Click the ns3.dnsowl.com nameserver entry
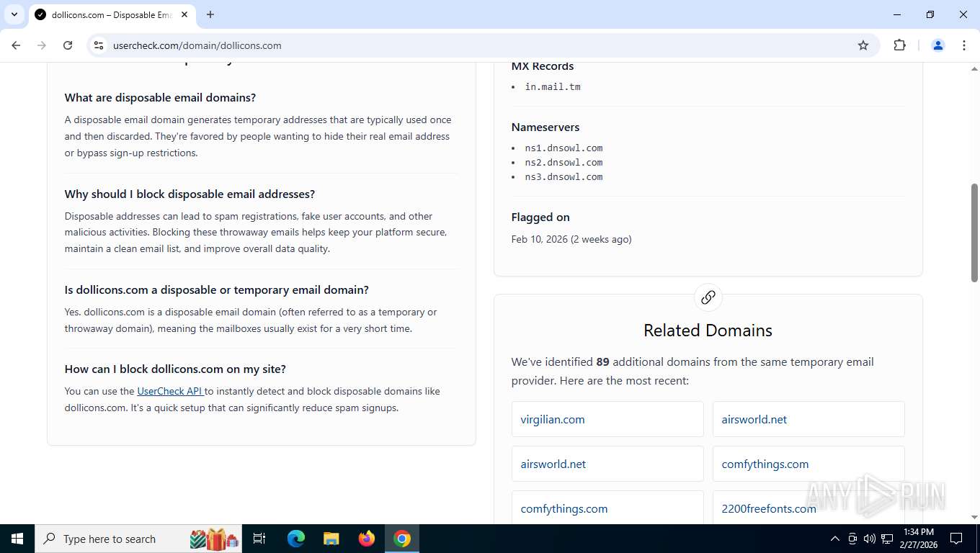Viewport: 980px width, 553px height. [x=563, y=176]
